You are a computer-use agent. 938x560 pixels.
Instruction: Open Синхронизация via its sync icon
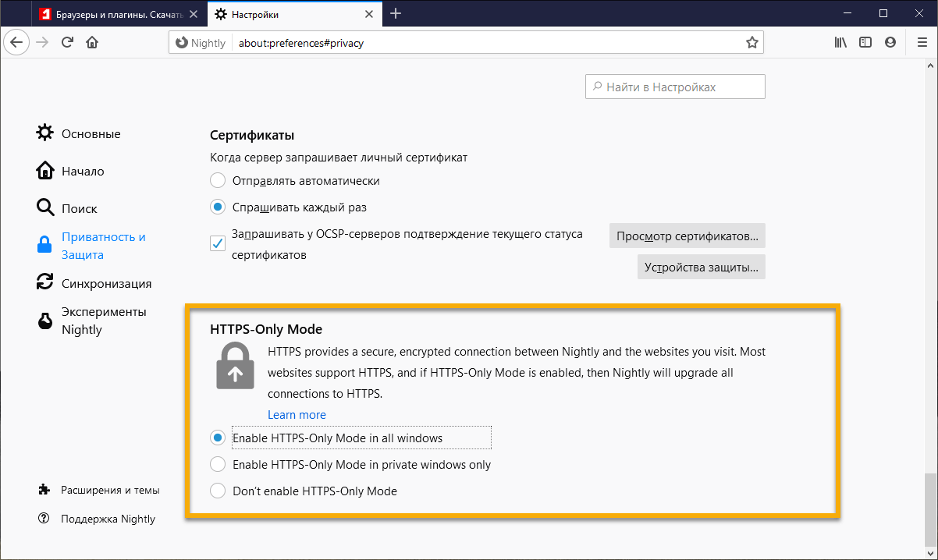44,282
